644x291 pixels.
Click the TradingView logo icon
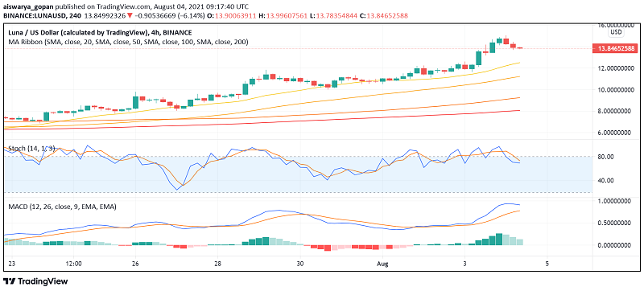[x=9, y=281]
